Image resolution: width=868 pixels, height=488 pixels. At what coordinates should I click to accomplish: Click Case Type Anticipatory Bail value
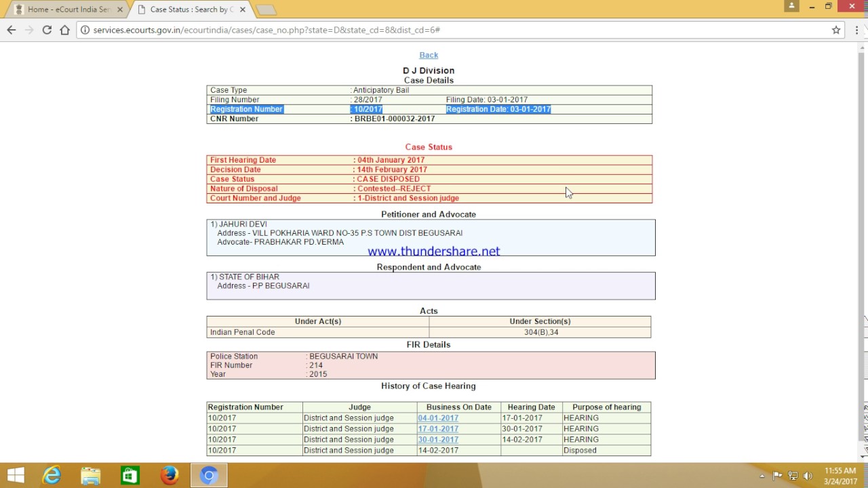tap(381, 90)
